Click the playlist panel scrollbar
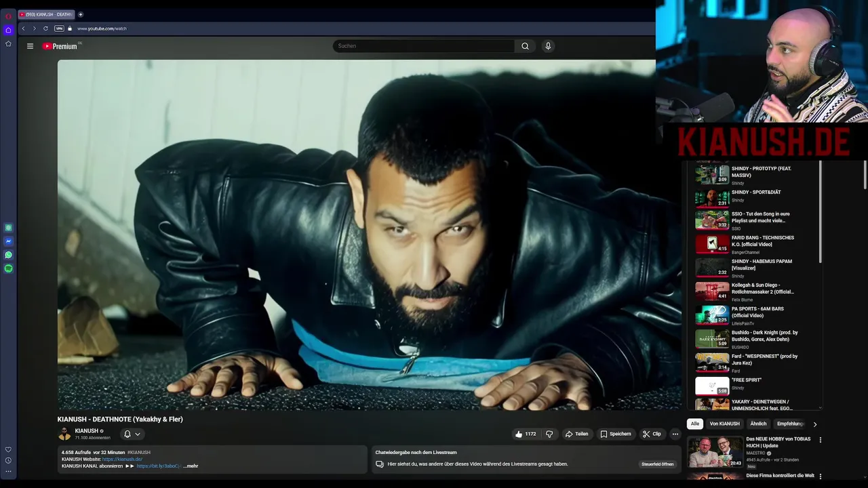This screenshot has width=868, height=488. [821, 211]
